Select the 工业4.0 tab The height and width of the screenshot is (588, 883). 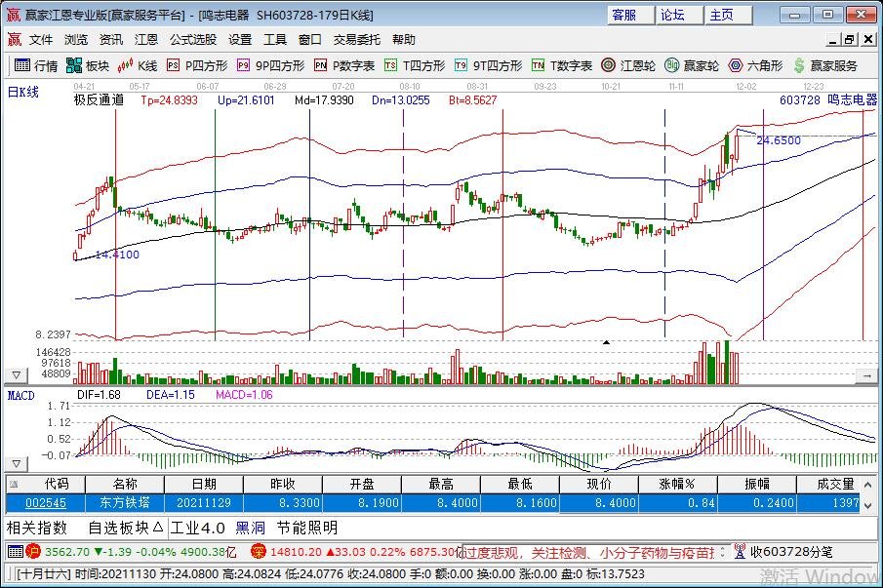click(x=198, y=528)
